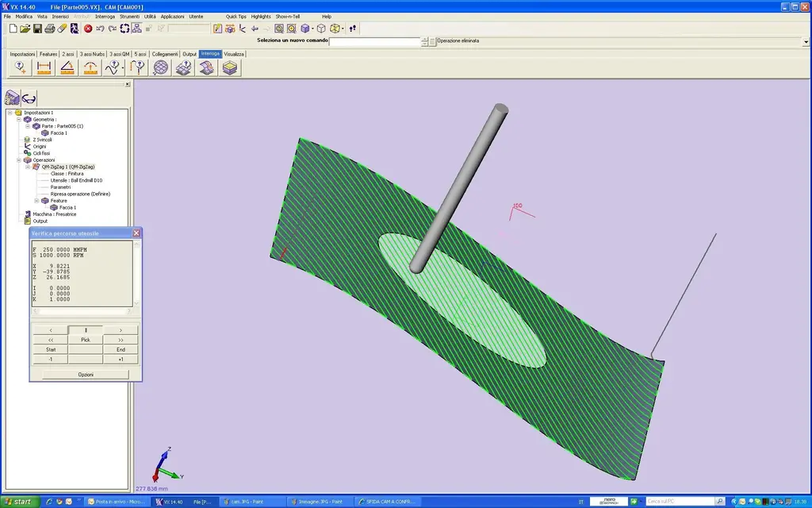812x508 pixels.
Task: Click the yellow-purple stock box icon
Action: [230, 67]
